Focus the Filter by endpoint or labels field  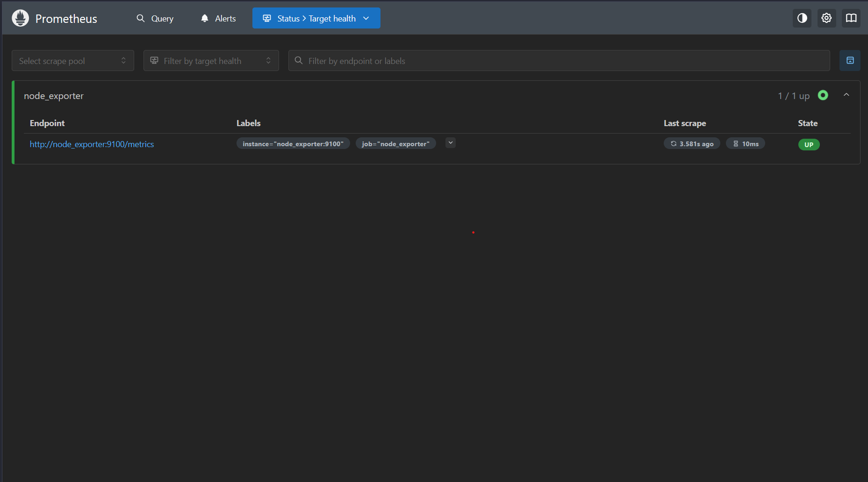(x=559, y=61)
